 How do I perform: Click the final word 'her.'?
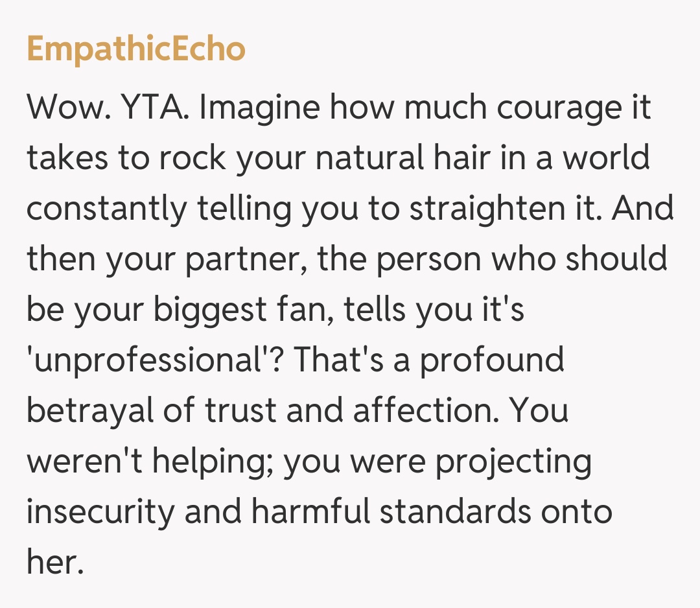55,563
